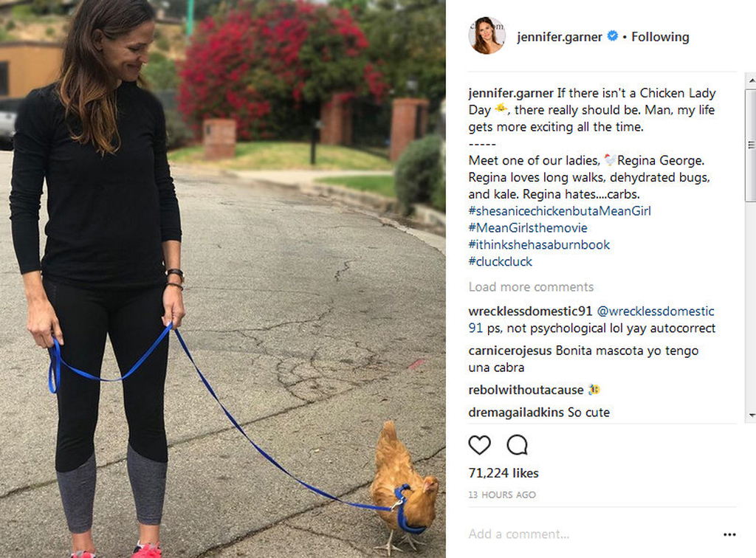Open hashtag #MeanGirlsthemovie
The width and height of the screenshot is (756, 558).
(x=528, y=228)
